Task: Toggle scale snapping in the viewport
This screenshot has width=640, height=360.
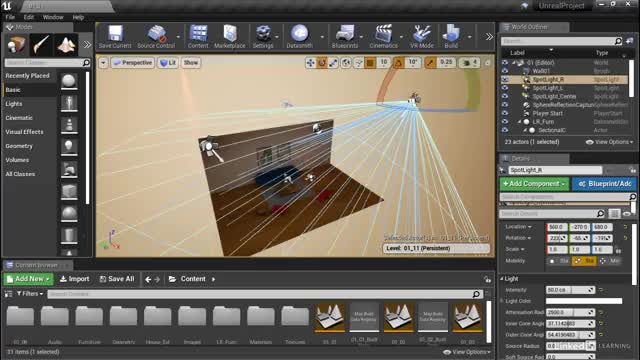Action: (x=430, y=63)
